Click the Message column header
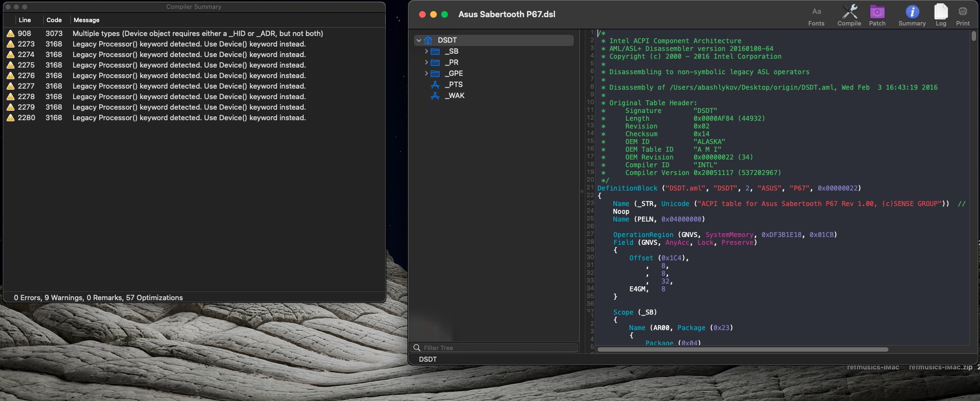980x401 pixels. click(86, 20)
